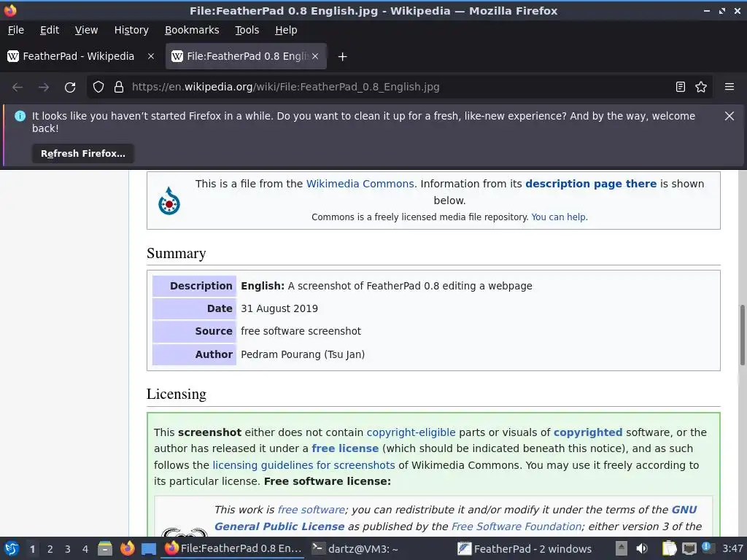747x560 pixels.
Task: Open the Edit menu
Action: (50, 30)
